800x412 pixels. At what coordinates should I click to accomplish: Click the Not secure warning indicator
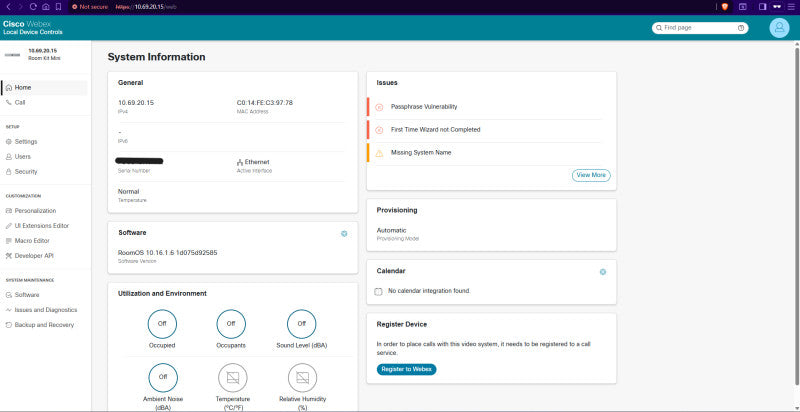point(89,7)
